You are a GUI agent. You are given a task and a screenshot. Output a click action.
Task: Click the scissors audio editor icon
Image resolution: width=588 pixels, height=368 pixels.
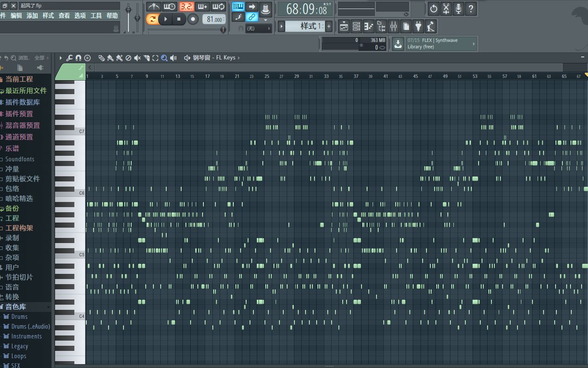pos(446,9)
